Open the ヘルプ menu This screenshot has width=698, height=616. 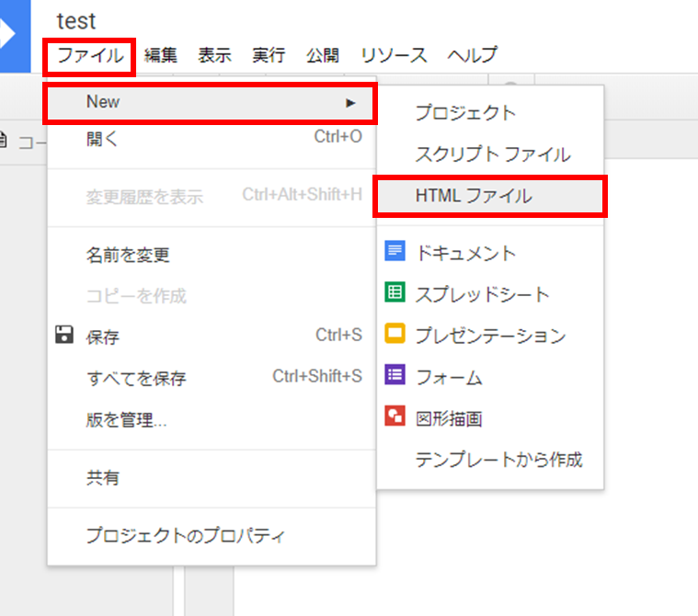[472, 56]
